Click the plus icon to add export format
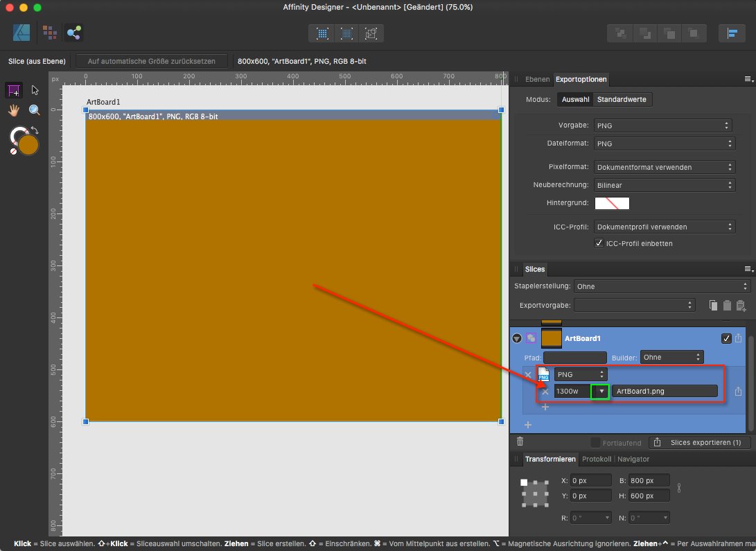This screenshot has width=756, height=551. coord(545,407)
